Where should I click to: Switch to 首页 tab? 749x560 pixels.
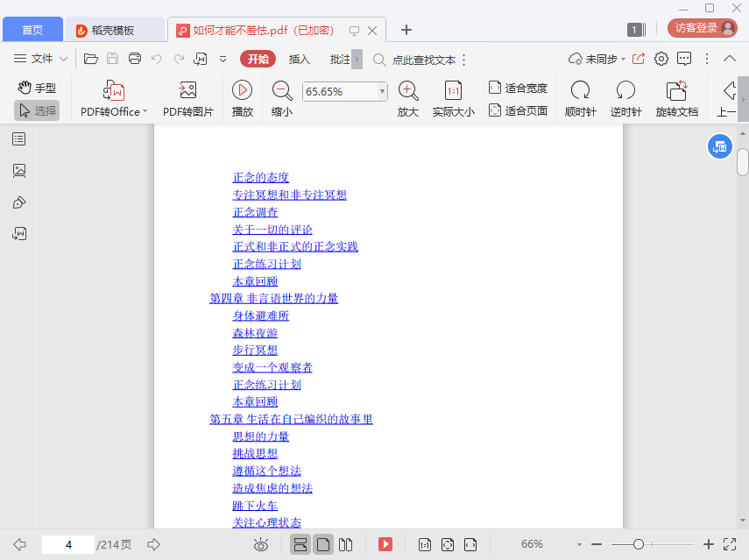33,30
